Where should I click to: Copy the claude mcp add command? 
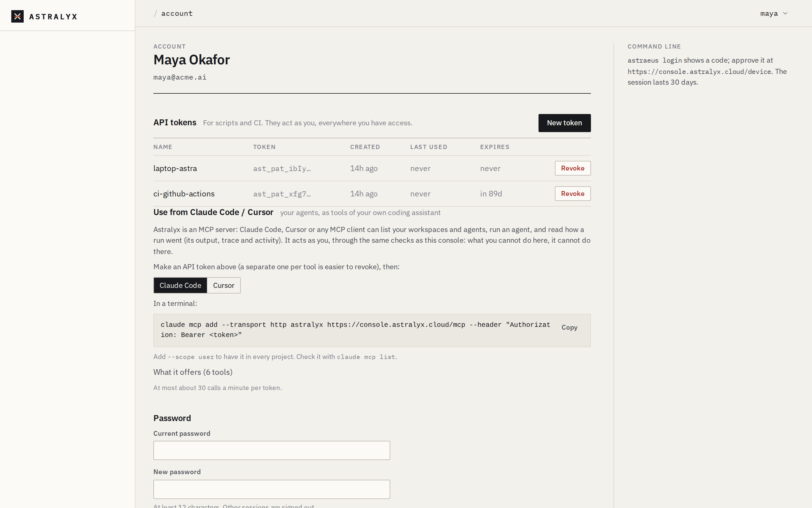[x=570, y=327]
